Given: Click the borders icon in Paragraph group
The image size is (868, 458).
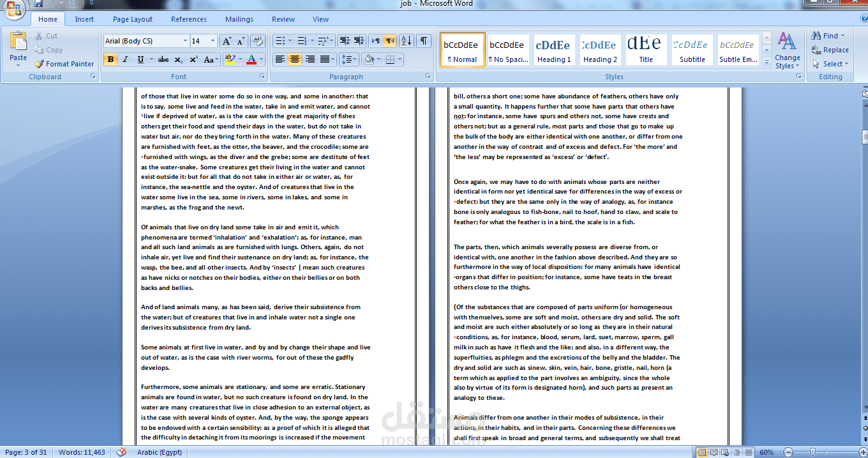Looking at the screenshot, I should pyautogui.click(x=391, y=59).
